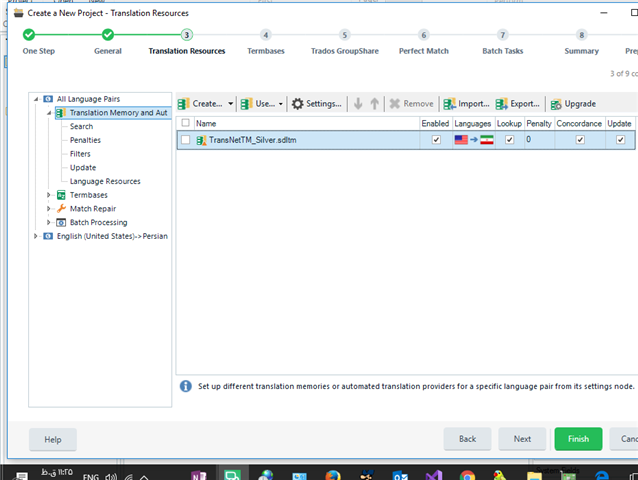Click the TransNetTM_Silver file icon
The image size is (638, 480).
201,140
